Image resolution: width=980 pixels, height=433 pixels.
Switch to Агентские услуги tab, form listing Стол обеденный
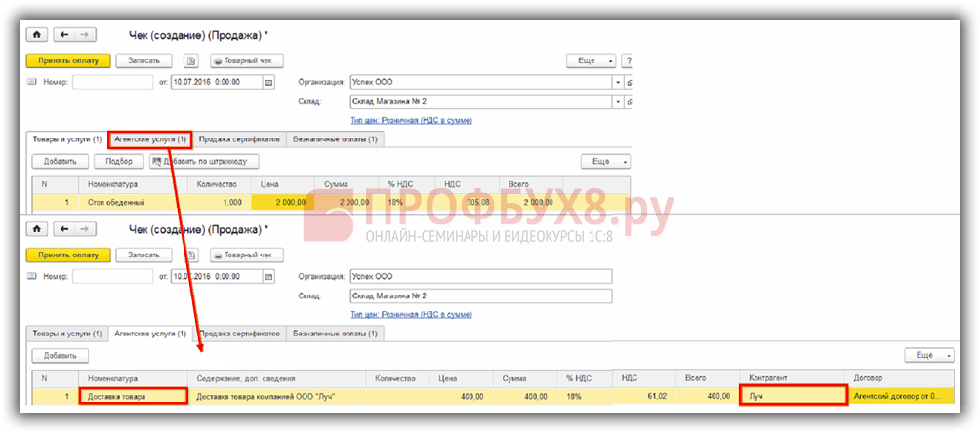(x=150, y=140)
